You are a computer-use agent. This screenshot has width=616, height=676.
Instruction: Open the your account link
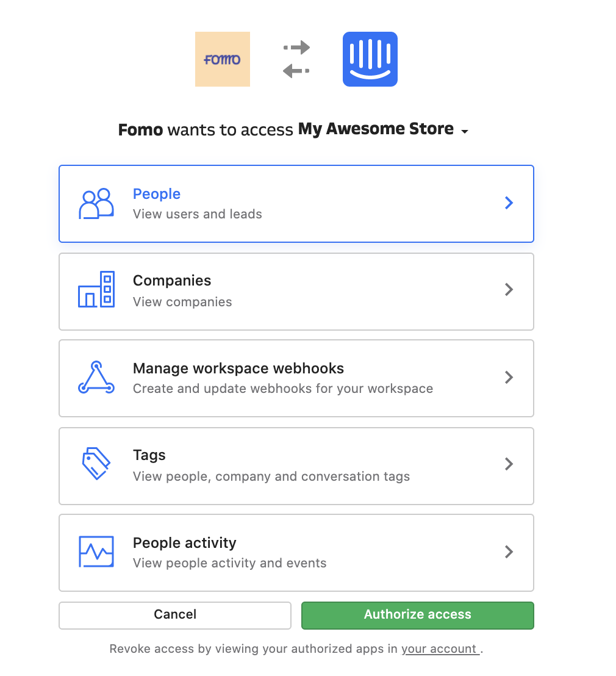pos(440,649)
